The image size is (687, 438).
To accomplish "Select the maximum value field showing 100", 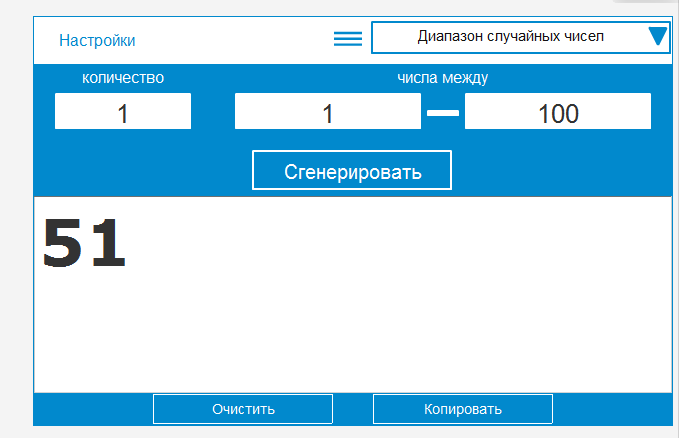I will click(x=557, y=112).
